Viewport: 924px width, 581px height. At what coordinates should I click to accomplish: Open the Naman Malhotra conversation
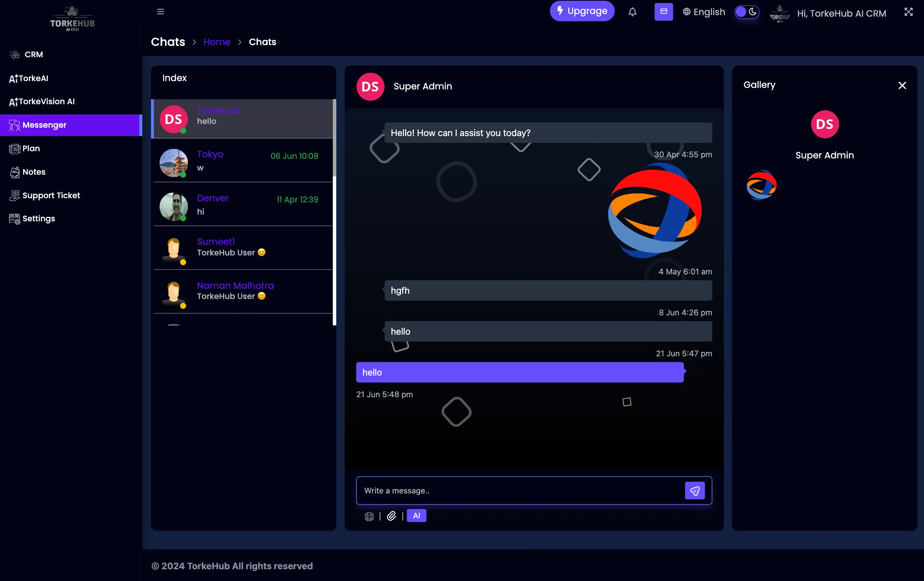pos(242,292)
